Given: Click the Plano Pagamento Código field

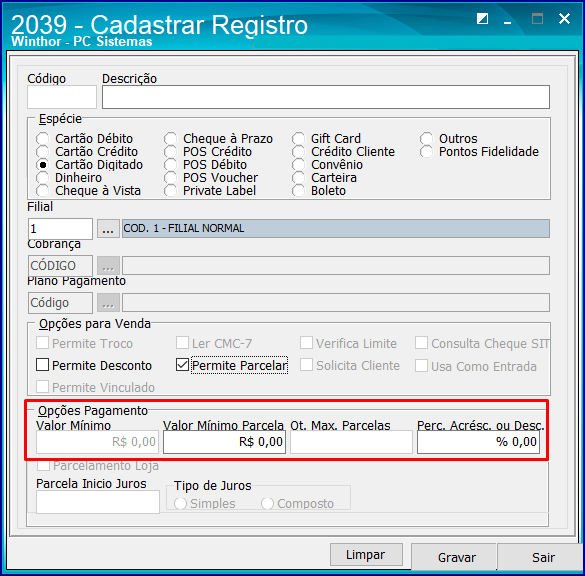Looking at the screenshot, I should pyautogui.click(x=60, y=303).
